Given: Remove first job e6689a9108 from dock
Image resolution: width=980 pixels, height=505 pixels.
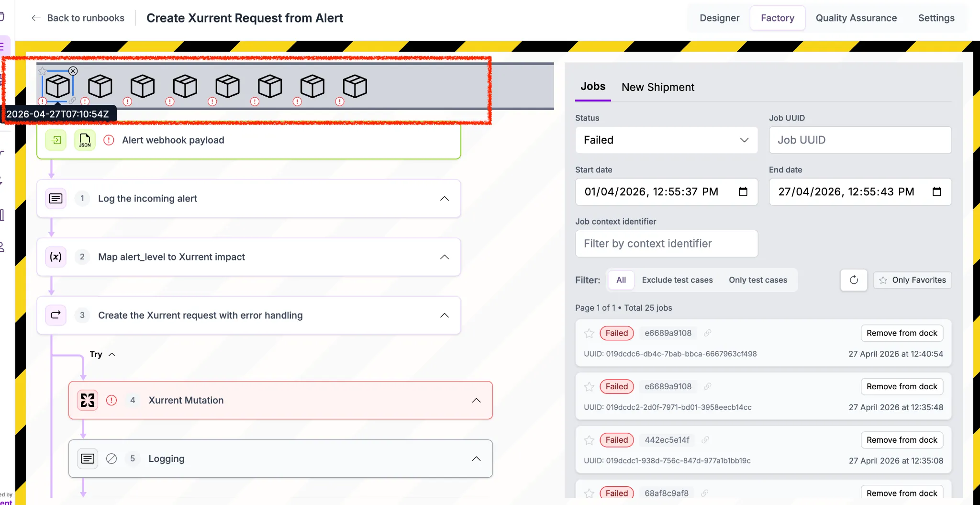Looking at the screenshot, I should (x=902, y=333).
